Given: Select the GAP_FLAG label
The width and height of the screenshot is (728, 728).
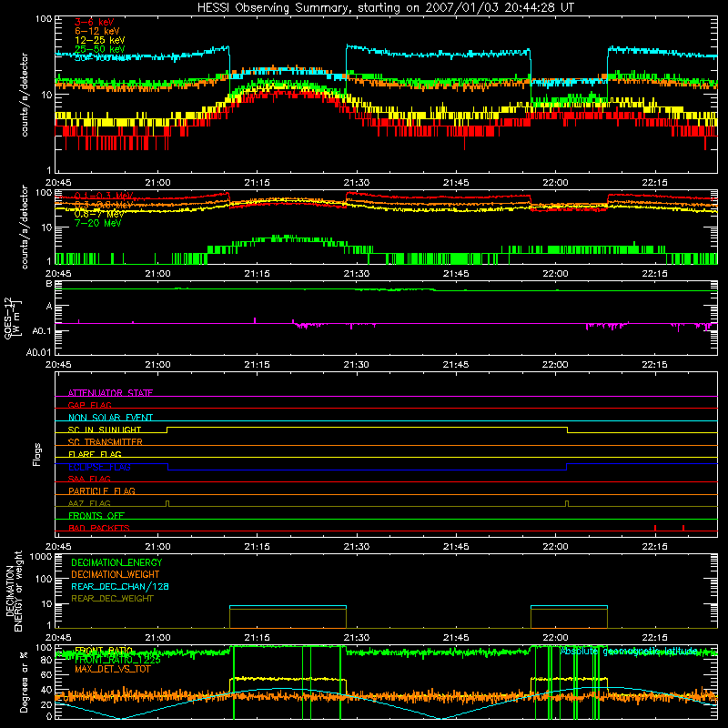Looking at the screenshot, I should (x=89, y=405).
